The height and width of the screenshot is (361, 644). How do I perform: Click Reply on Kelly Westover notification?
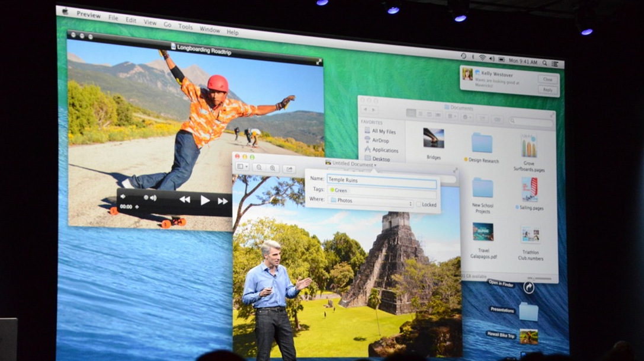pos(547,91)
